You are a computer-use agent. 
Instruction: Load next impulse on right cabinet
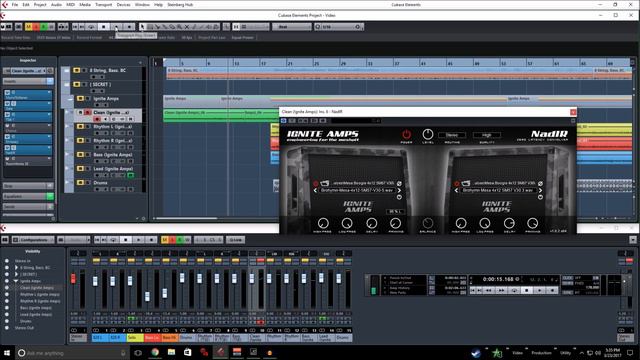540,190
